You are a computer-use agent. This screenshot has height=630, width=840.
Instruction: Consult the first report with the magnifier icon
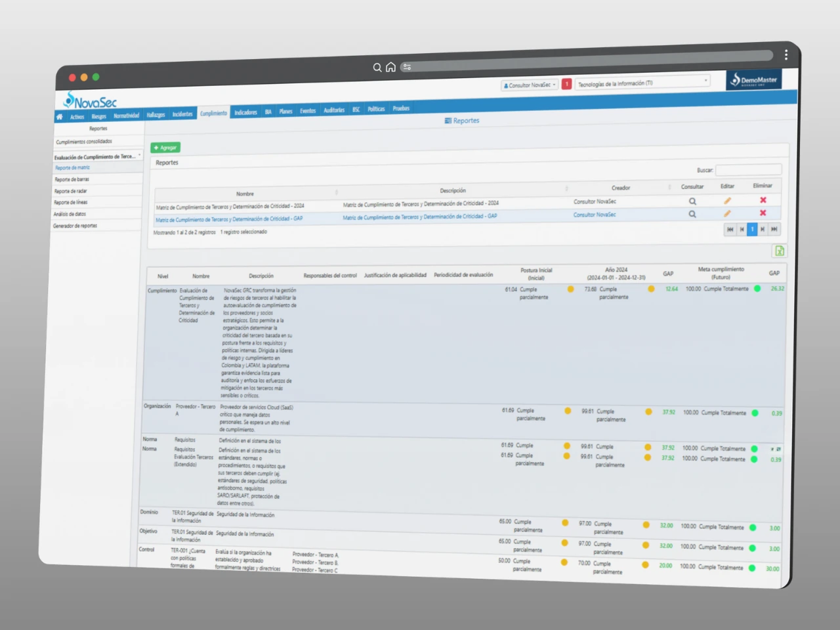pyautogui.click(x=692, y=201)
